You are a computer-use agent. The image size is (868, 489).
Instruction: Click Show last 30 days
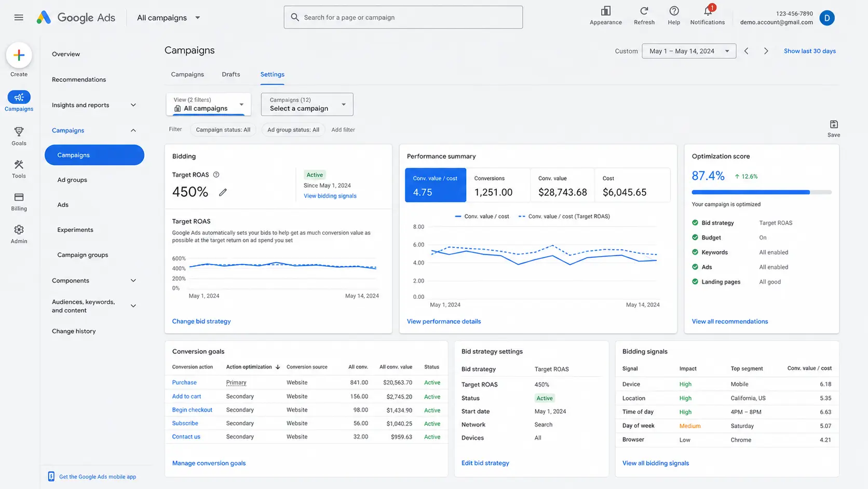(809, 51)
